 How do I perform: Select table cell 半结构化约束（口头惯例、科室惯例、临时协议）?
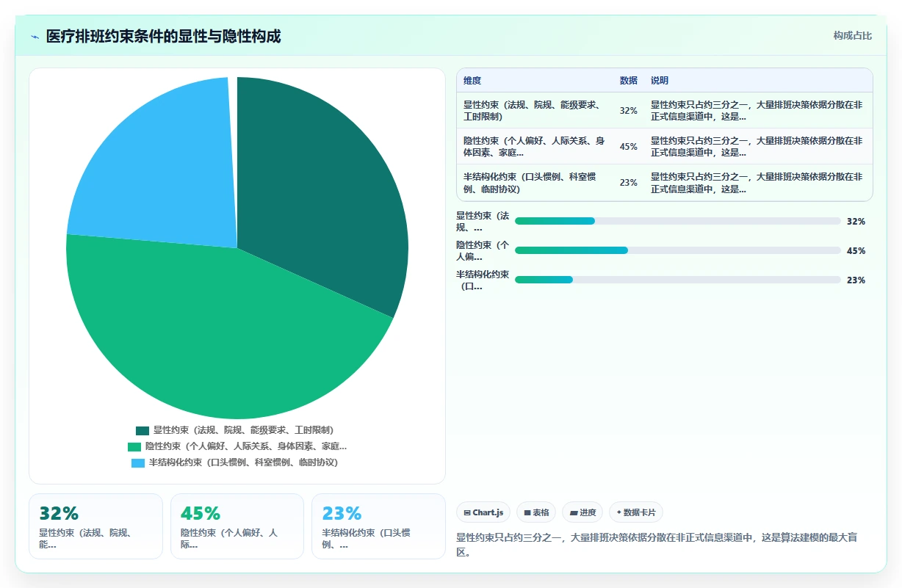pos(536,183)
